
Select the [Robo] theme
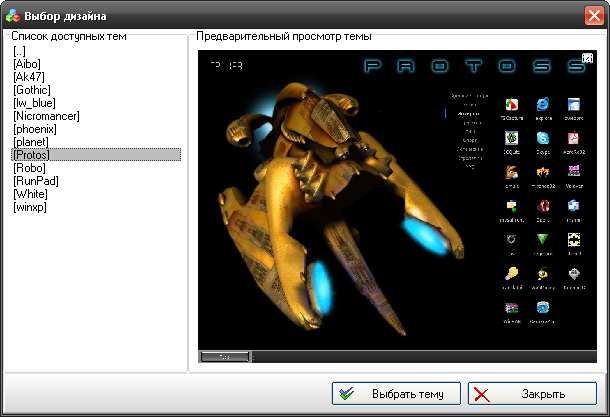pyautogui.click(x=29, y=168)
